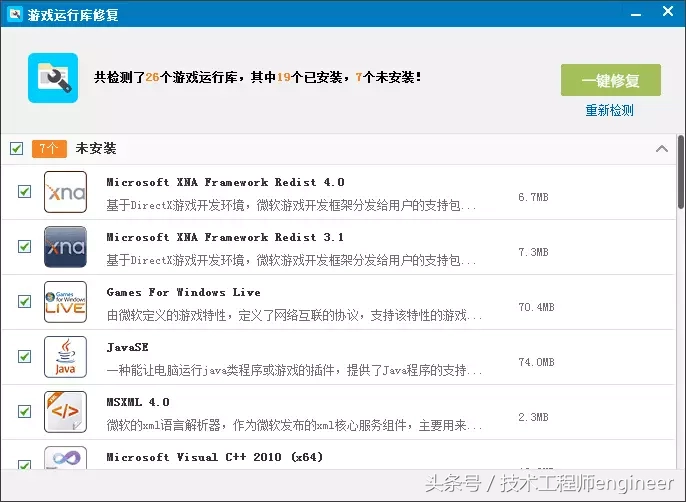Image resolution: width=686 pixels, height=502 pixels.
Task: Select the Microsoft XNA Framework Redist 4.0 title
Action: click(225, 182)
